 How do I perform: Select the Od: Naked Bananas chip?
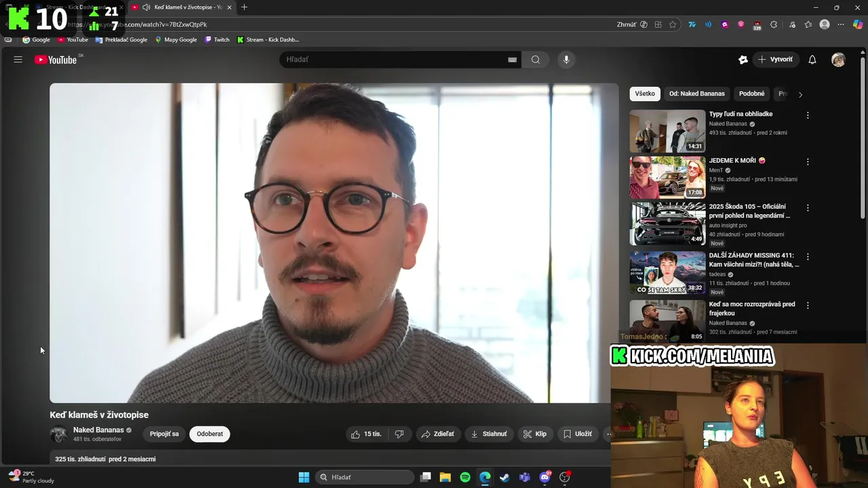point(696,94)
